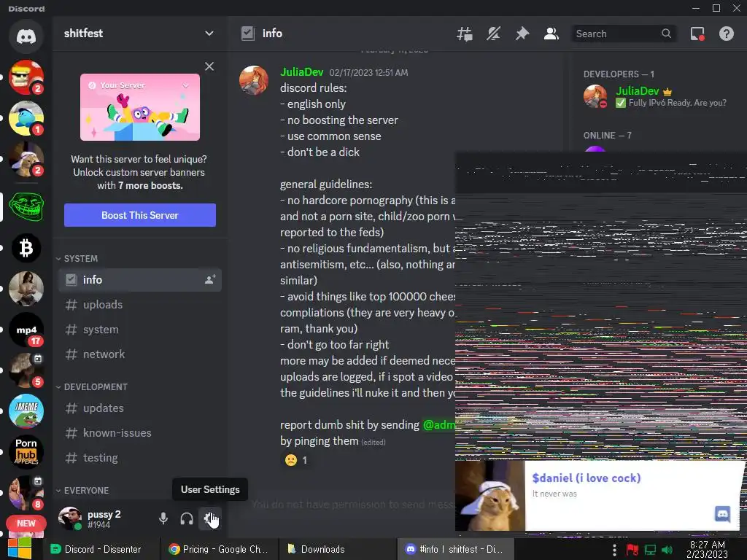Click the create invite icon on info channel
747x560 pixels.
210,279
